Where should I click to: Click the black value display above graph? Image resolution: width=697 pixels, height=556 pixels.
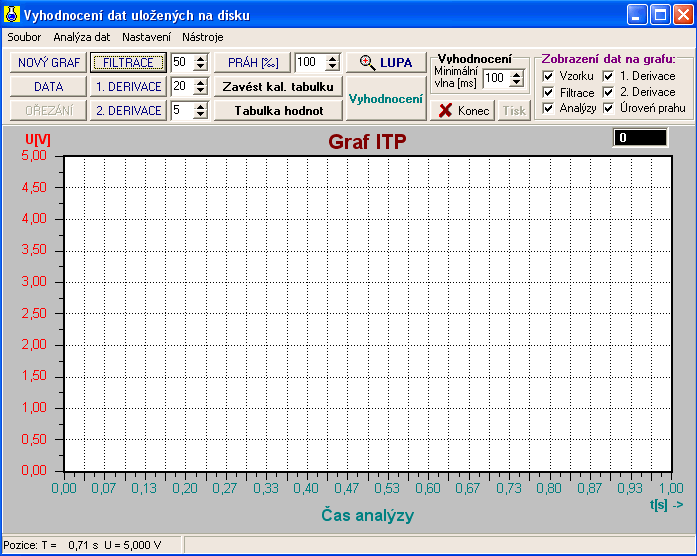click(640, 138)
